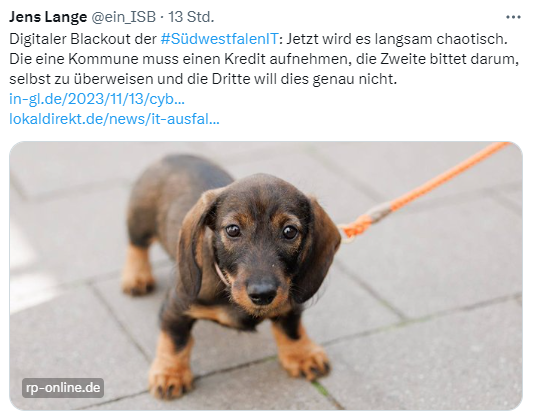Image resolution: width=537 pixels, height=419 pixels.
Task: Click the phrase "die Zweite bittet darum"
Action: 435,59
